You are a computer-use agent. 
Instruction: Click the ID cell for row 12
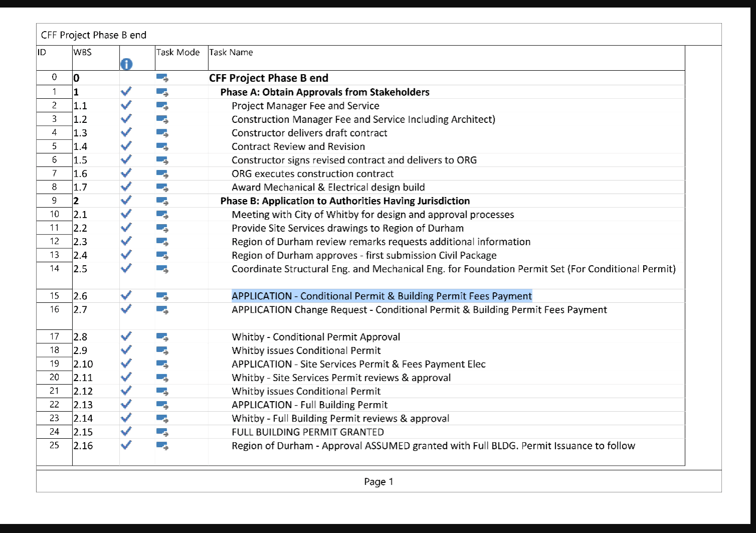tap(54, 241)
